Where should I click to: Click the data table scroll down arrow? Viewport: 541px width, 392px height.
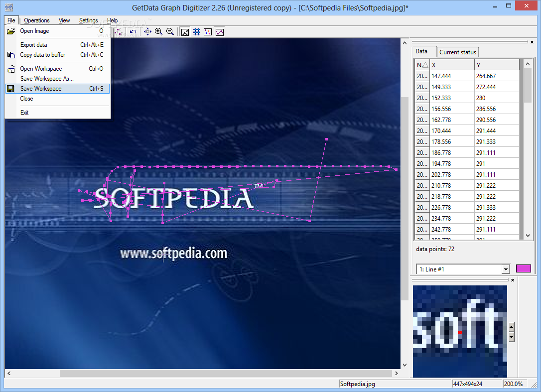528,235
